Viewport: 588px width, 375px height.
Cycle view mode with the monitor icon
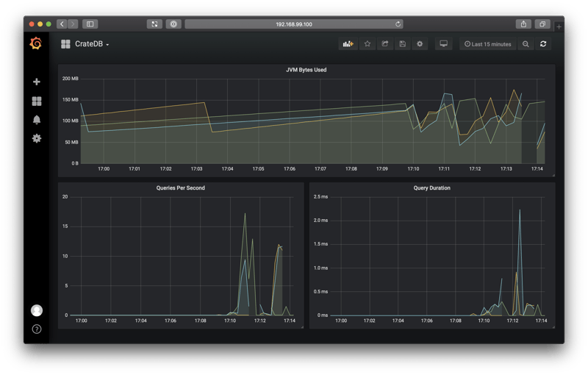444,44
